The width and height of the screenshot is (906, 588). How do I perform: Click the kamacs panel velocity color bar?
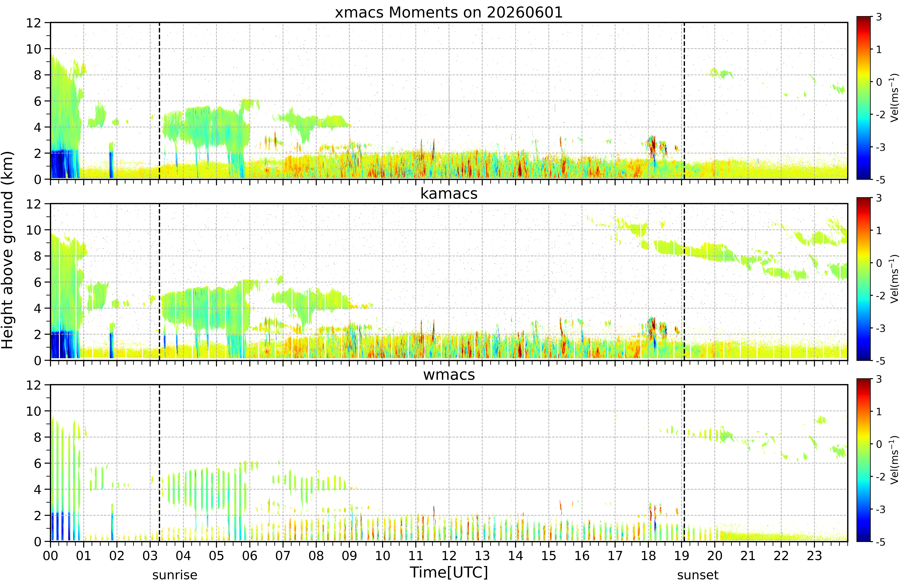click(863, 279)
